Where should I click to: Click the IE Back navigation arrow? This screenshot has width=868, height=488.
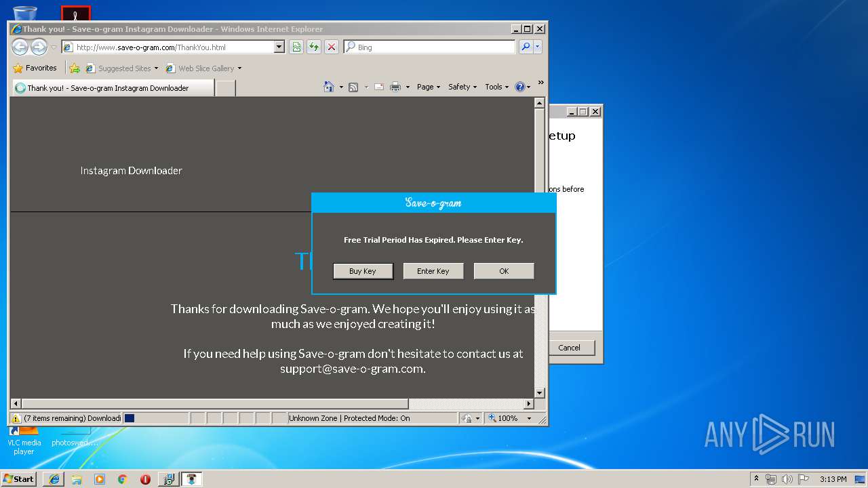20,47
